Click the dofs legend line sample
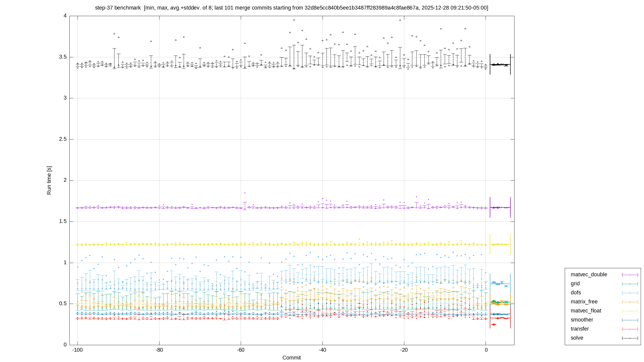This screenshot has width=644, height=362. (x=630, y=293)
